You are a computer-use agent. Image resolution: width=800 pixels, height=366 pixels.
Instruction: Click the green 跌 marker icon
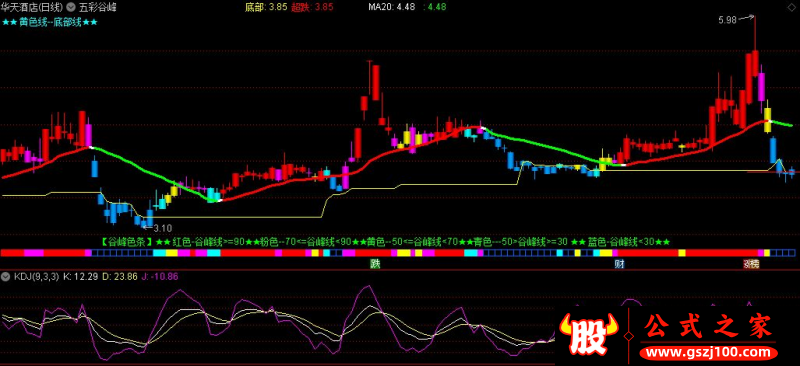coord(376,264)
